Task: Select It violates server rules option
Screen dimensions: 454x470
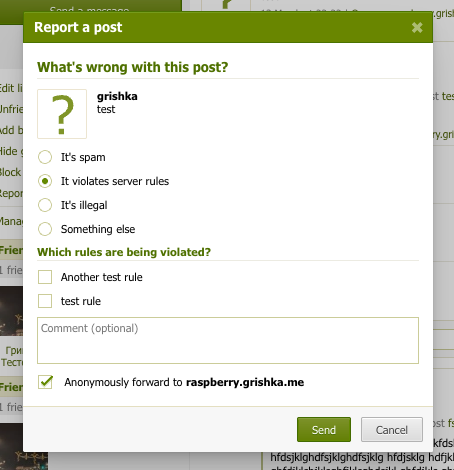Action: [45, 181]
